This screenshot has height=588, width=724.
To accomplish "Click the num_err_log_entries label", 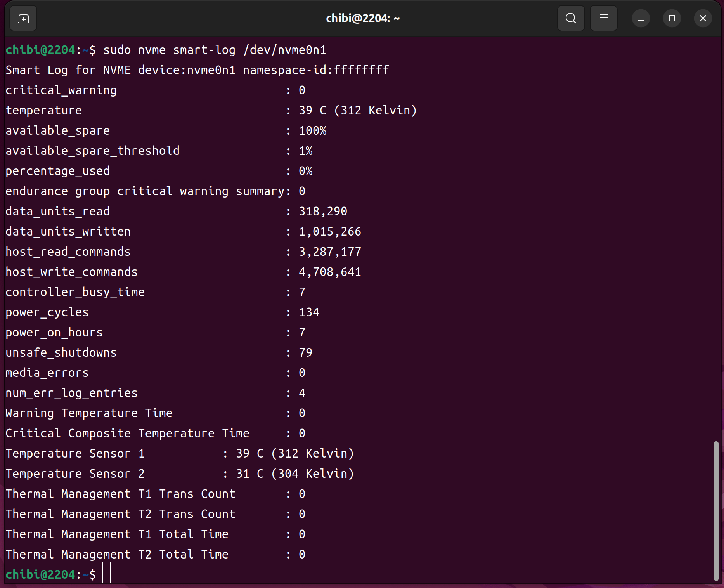I will [71, 393].
